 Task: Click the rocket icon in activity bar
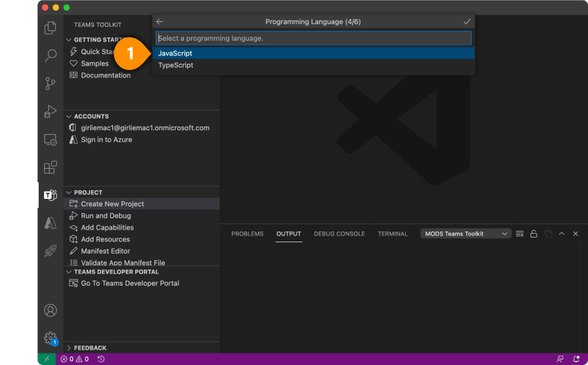pos(50,251)
